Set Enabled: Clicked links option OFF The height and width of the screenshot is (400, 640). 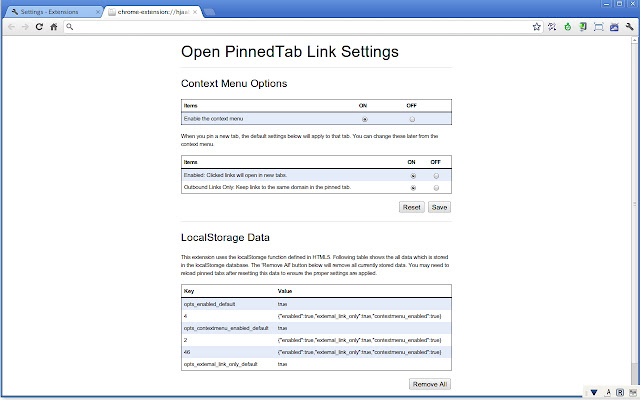[436, 176]
